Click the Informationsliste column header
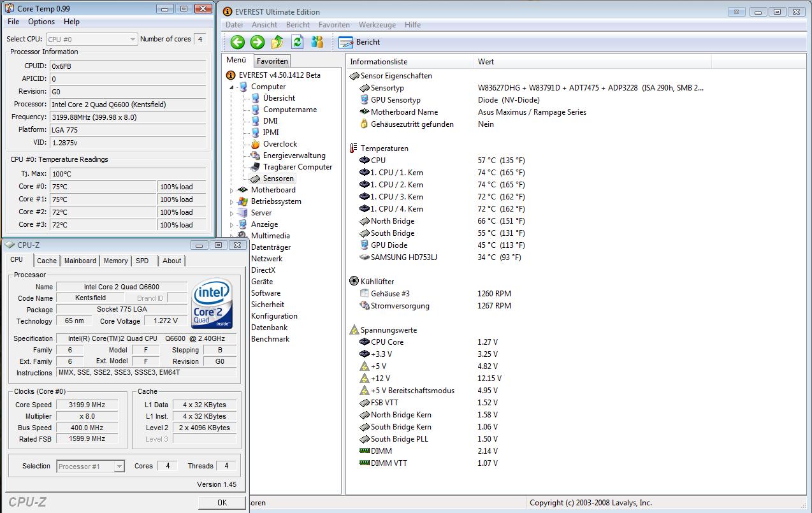 tap(410, 62)
